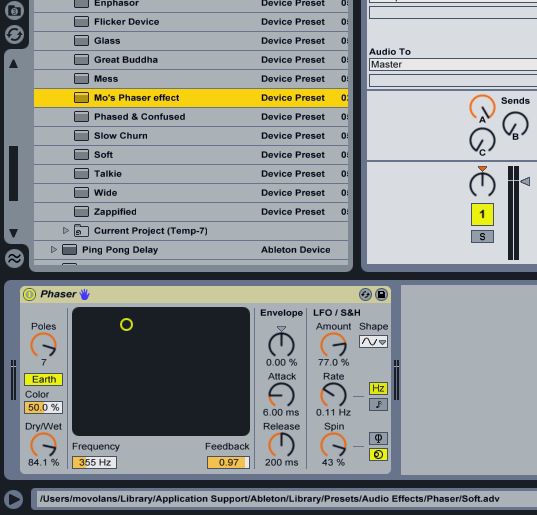Click the Attack knob
The height and width of the screenshot is (515, 537).
click(281, 395)
